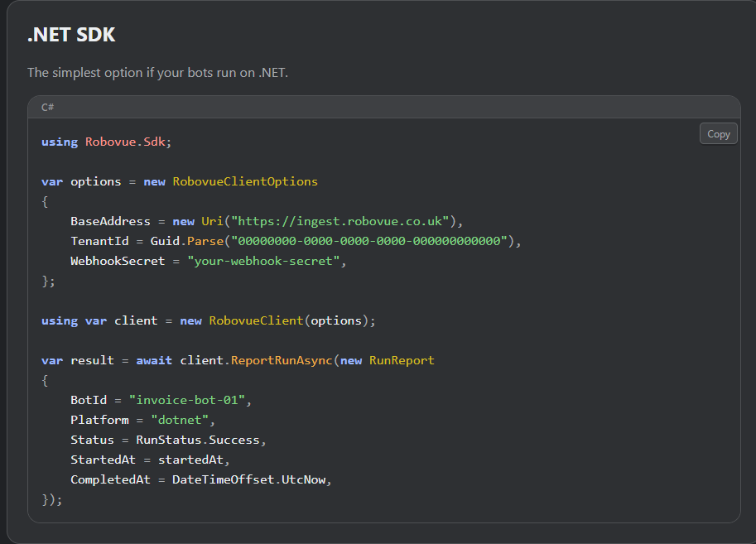Click the "your-webhook-secret" string
Screen dimensions: 756x544
[263, 261]
